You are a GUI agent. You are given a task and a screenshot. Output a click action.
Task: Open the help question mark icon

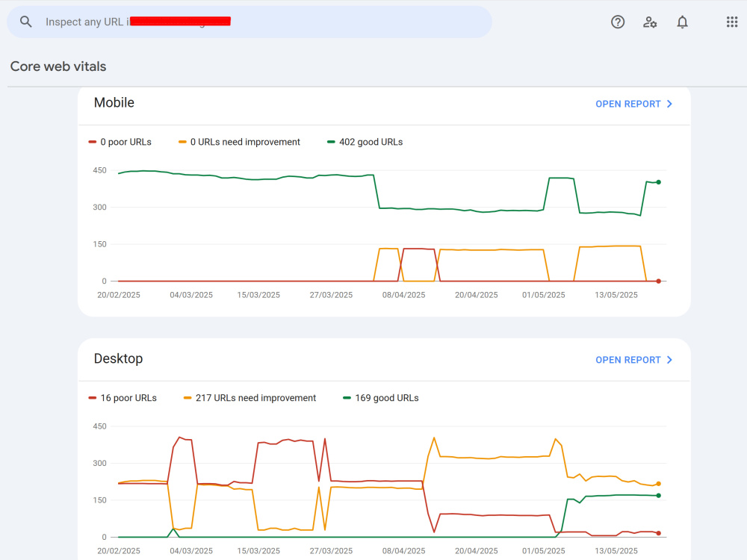[618, 22]
